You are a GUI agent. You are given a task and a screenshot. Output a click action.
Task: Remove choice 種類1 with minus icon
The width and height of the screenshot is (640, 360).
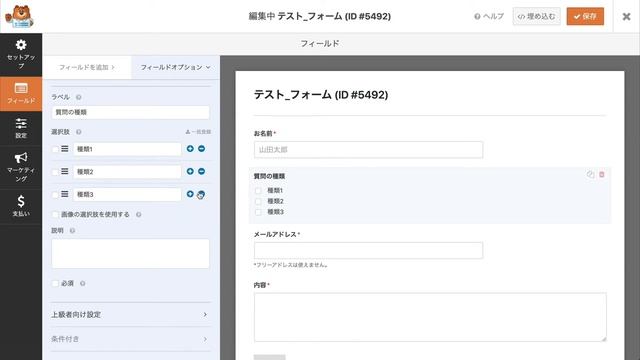click(x=202, y=149)
